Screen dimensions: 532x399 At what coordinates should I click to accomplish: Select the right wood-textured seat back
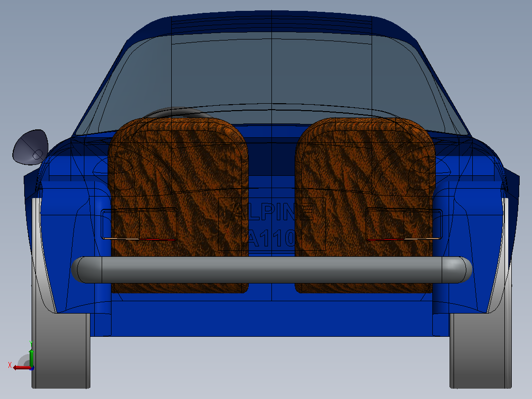365,205
